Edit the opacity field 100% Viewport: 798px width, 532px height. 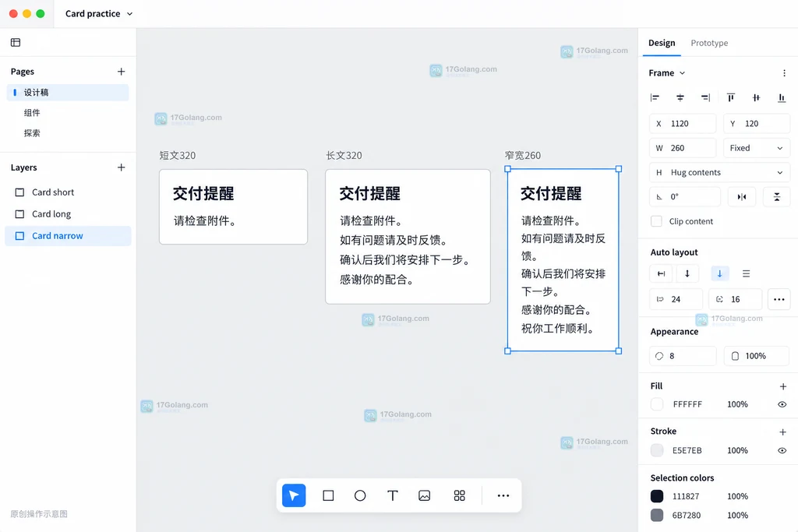(x=756, y=356)
